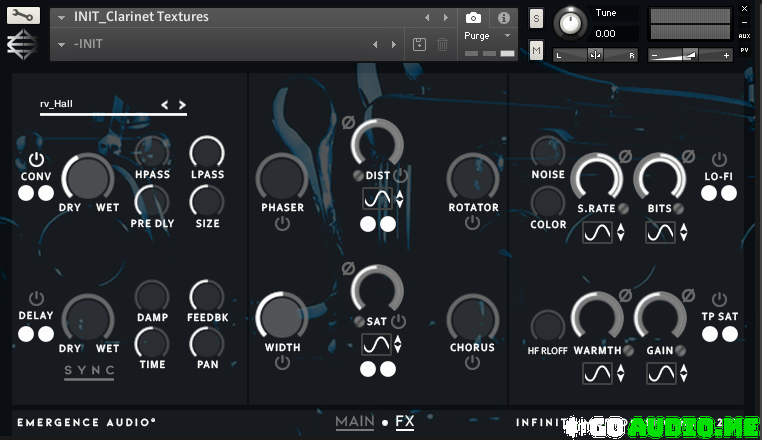The height and width of the screenshot is (440, 762).
Task: Go to the next instrument via the right arrow
Action: [446, 18]
